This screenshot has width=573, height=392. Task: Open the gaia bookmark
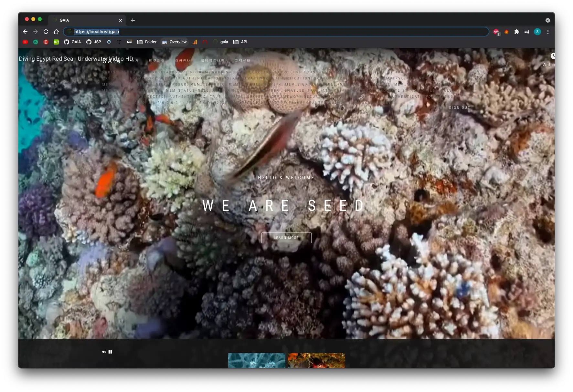click(221, 42)
